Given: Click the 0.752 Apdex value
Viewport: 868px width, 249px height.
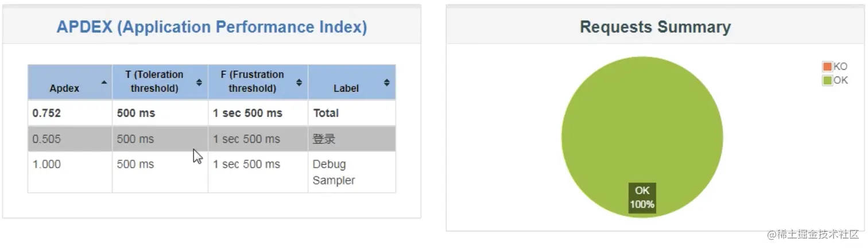Looking at the screenshot, I should (46, 113).
